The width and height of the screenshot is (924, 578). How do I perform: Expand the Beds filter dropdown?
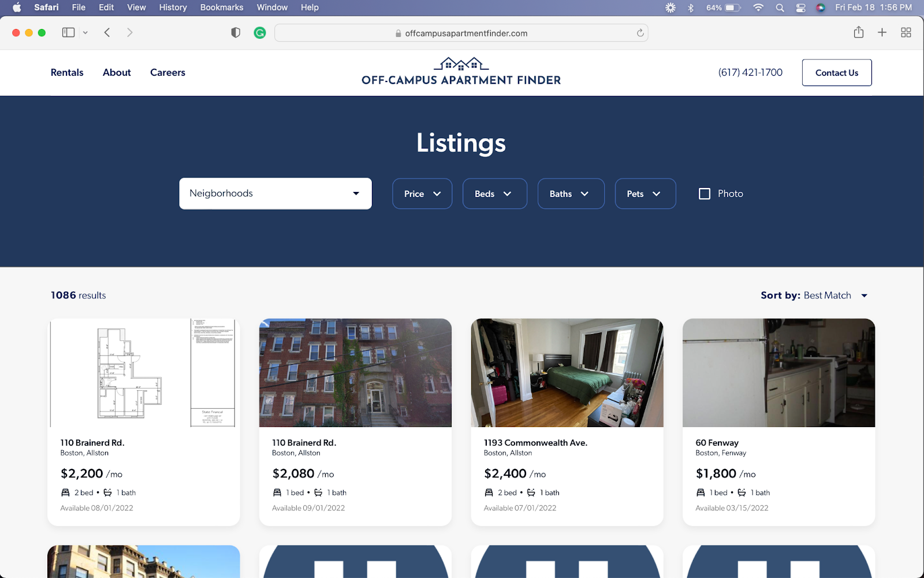coord(494,194)
